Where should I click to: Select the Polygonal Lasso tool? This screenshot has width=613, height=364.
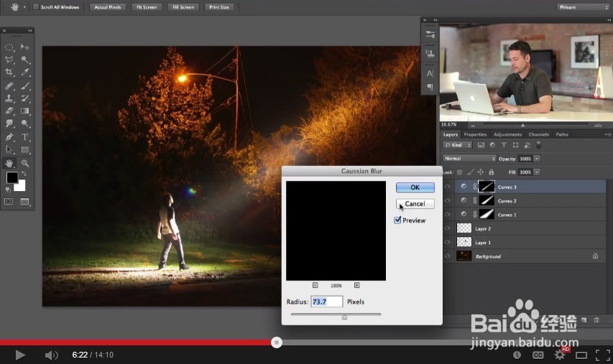click(x=9, y=60)
